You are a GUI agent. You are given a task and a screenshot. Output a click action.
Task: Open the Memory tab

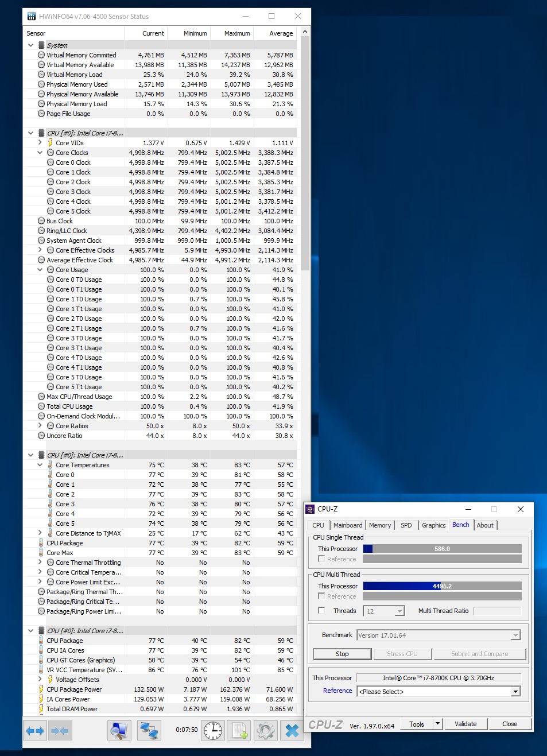click(380, 525)
